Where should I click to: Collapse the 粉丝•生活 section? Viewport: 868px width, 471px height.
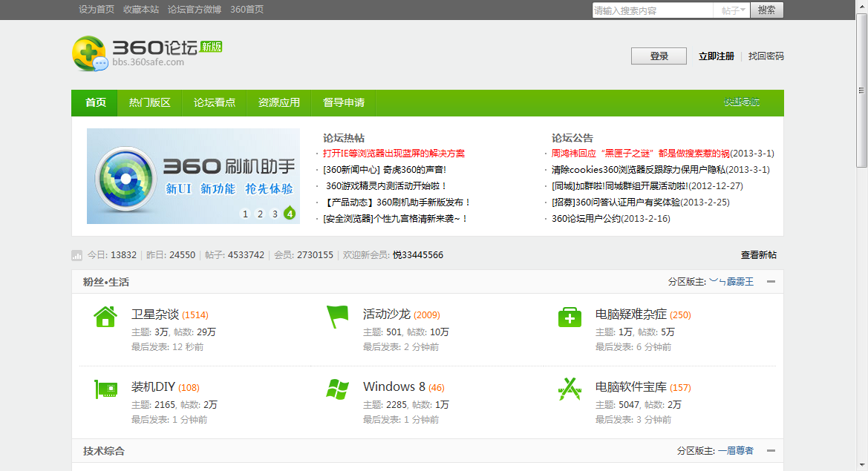771,282
